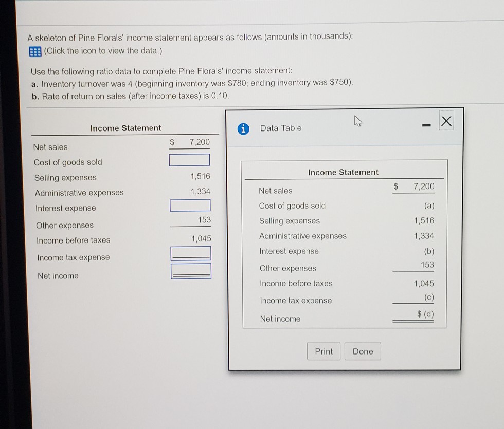Focus the Net income input box
504x429 pixels.
point(191,271)
